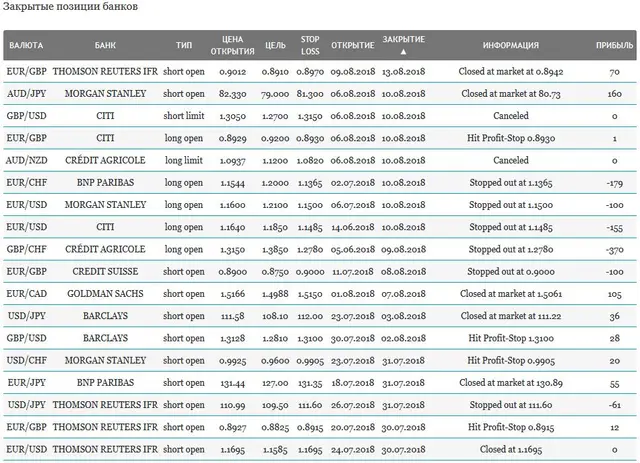The width and height of the screenshot is (640, 463).
Task: Click closing date 03.08.2018
Action: [x=403, y=316]
